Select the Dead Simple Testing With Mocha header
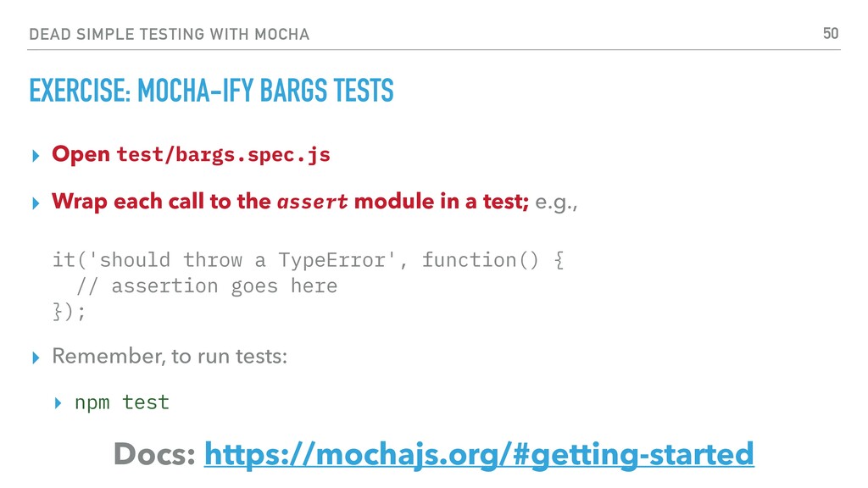The height and width of the screenshot is (488, 868). pyautogui.click(x=169, y=34)
